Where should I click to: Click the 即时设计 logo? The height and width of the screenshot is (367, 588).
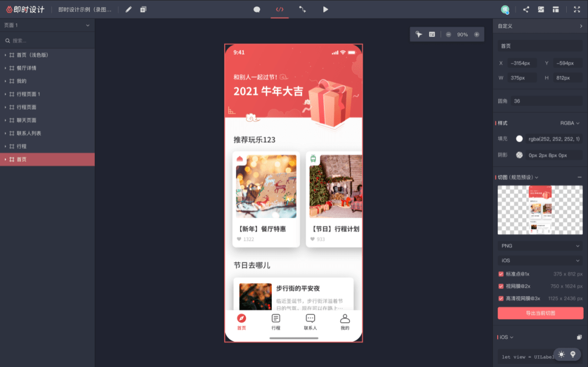tap(25, 9)
